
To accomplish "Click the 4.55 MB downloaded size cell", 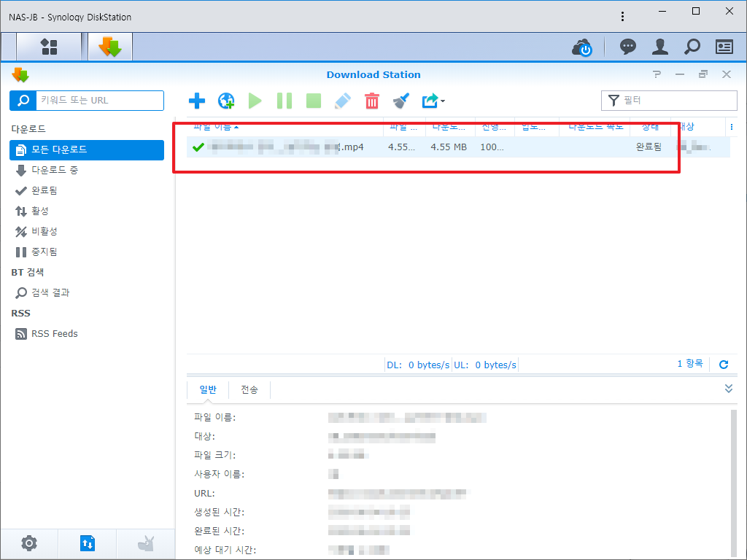I will coord(449,147).
